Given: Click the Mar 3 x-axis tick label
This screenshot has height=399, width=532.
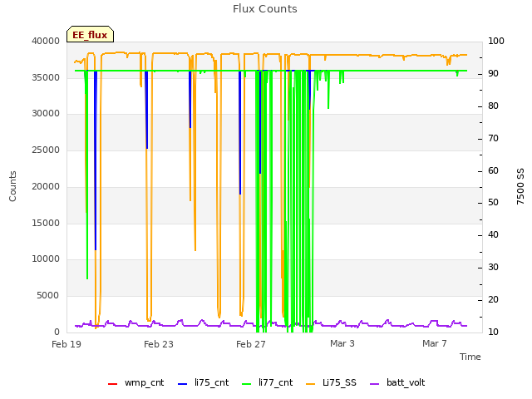Looking at the screenshot, I should pyautogui.click(x=342, y=343).
